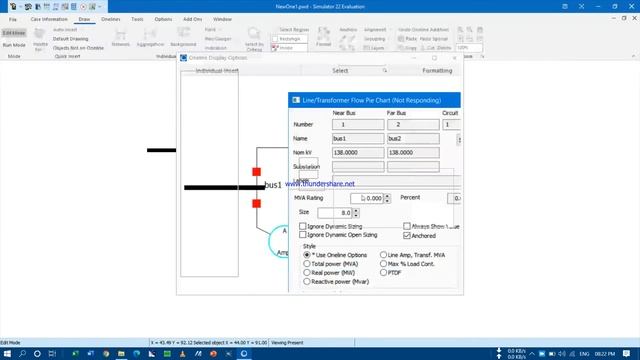Click the Paste Special button
Viewport: 640px width, 360px height.
click(x=433, y=39)
